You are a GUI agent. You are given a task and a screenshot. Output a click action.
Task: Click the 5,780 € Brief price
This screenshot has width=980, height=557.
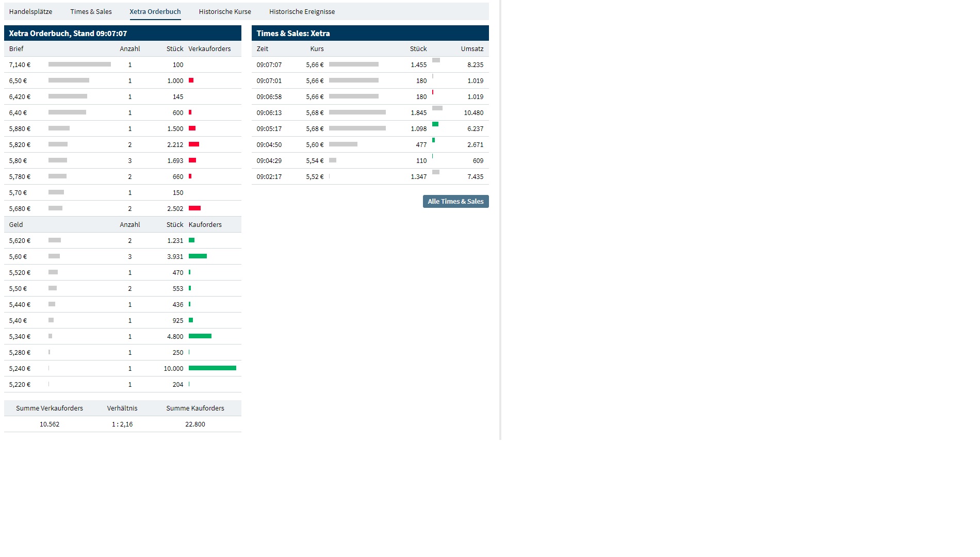pyautogui.click(x=20, y=176)
